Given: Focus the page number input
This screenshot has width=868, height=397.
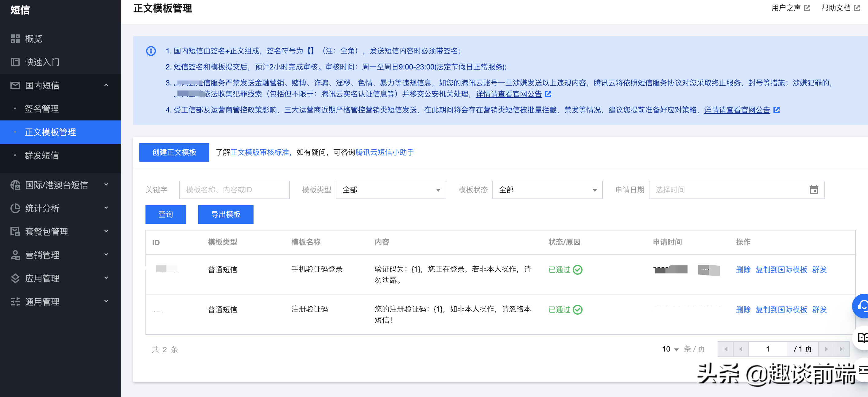Looking at the screenshot, I should (768, 349).
